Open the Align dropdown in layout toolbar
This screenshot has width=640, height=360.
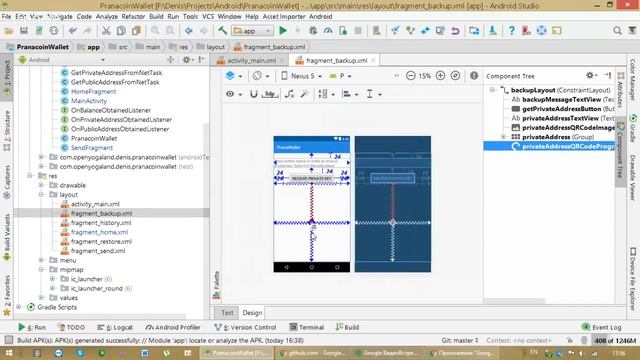coord(350,94)
